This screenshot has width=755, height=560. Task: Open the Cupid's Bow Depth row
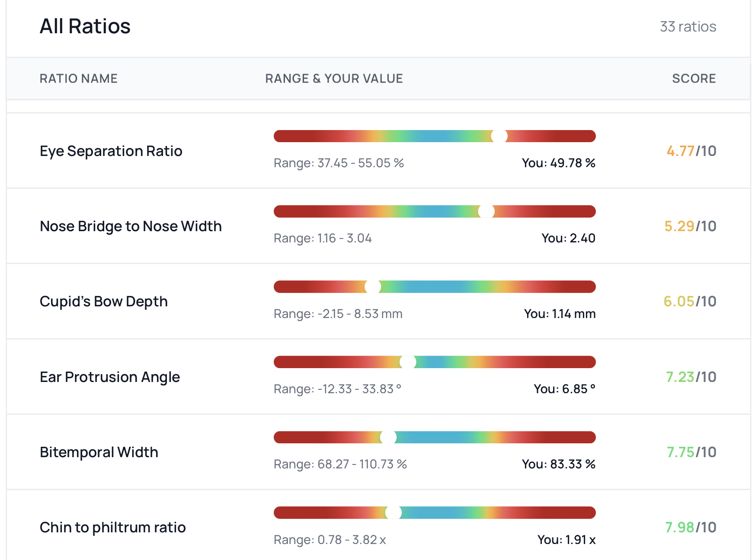[x=103, y=301]
